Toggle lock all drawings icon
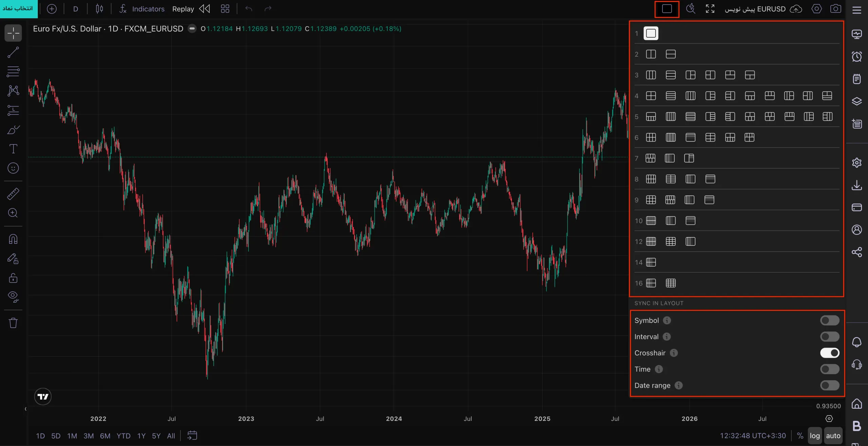Screen dimensions: 868x446 [13, 278]
